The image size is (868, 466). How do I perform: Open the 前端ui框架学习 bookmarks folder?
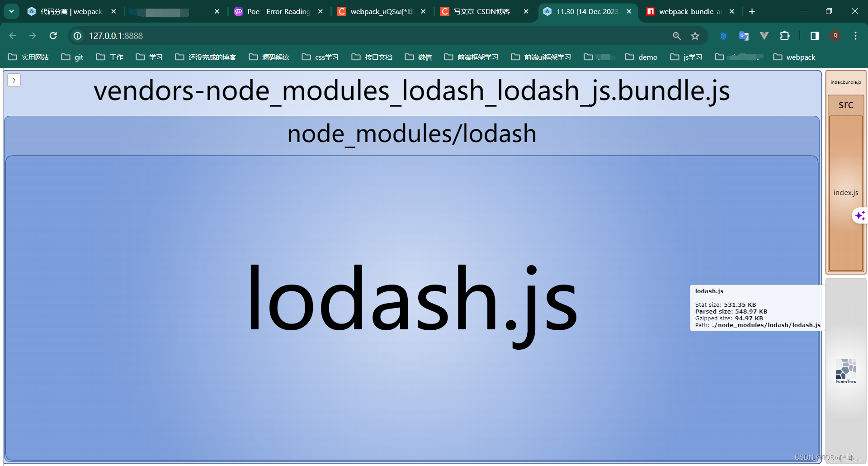(541, 57)
